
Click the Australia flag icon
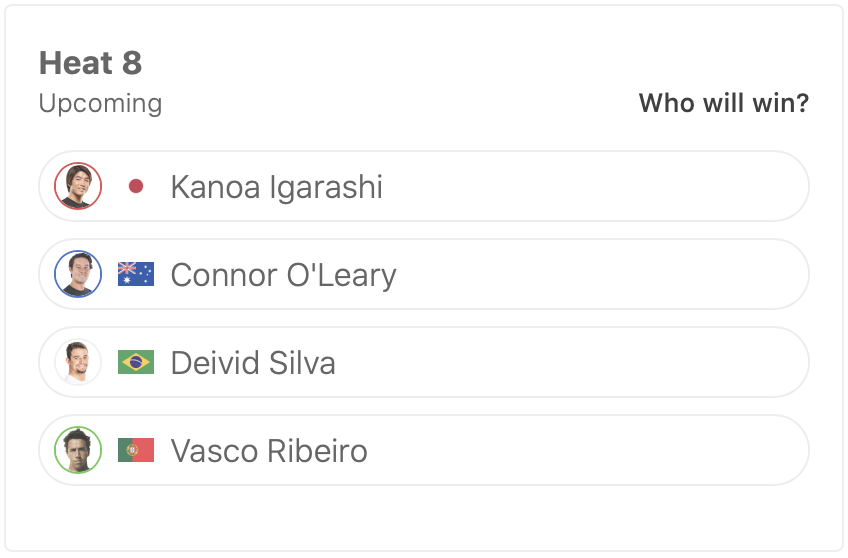point(136,274)
